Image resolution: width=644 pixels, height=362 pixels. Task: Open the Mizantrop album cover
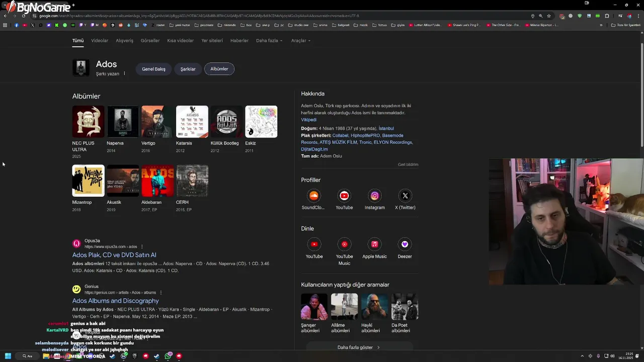tap(89, 180)
